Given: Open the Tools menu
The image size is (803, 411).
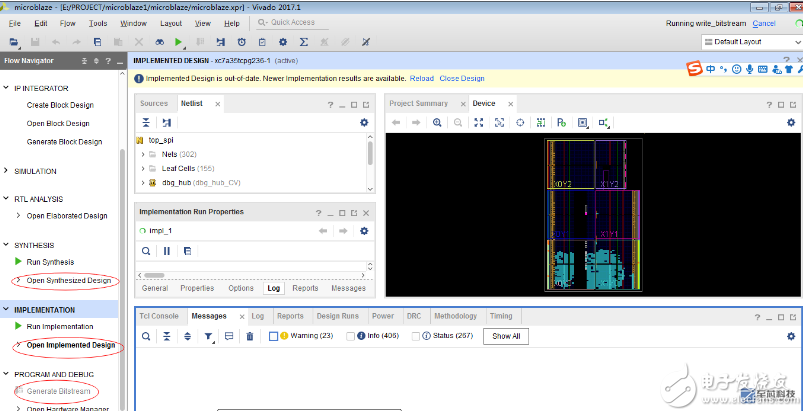Looking at the screenshot, I should pos(98,23).
